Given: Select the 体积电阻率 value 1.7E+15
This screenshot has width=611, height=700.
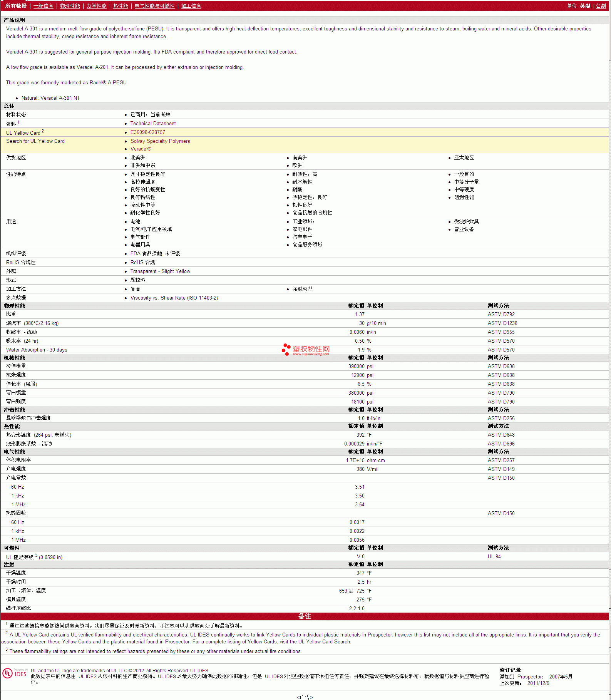Looking at the screenshot, I should click(355, 460).
